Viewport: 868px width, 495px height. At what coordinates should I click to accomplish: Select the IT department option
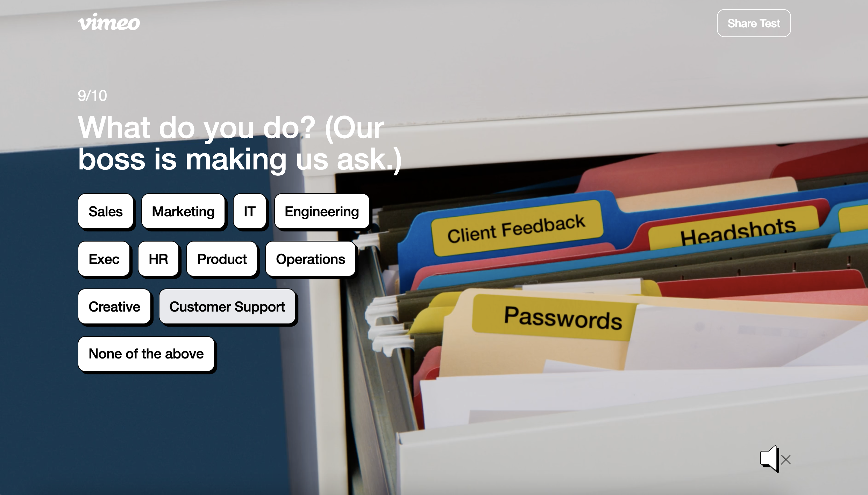pyautogui.click(x=249, y=211)
